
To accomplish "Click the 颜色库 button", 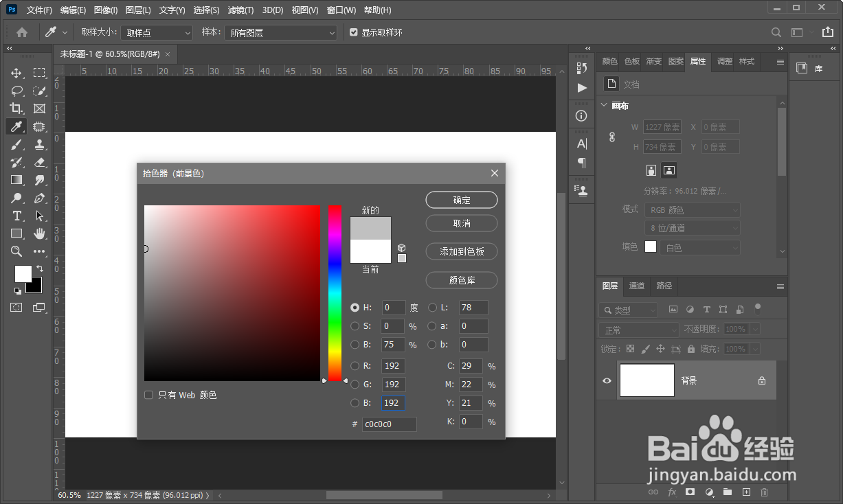I will 462,280.
